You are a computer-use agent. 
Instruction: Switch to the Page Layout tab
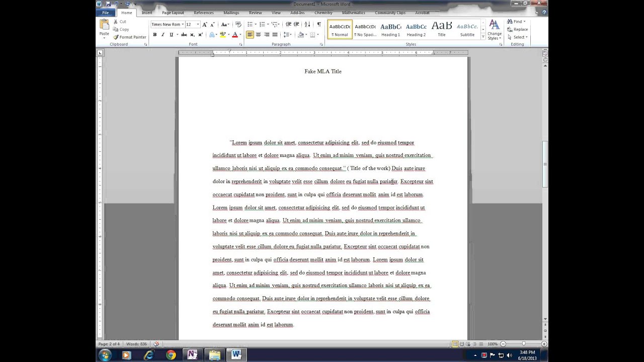173,13
